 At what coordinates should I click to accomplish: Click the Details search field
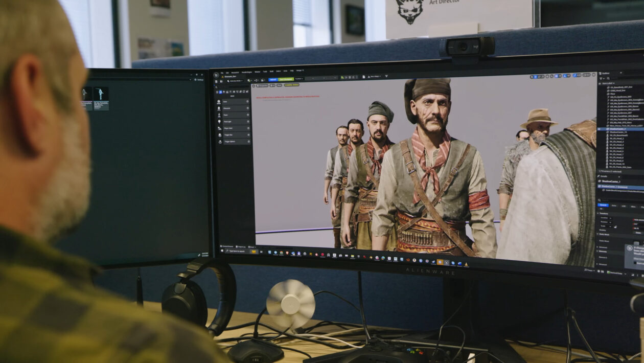point(621,200)
